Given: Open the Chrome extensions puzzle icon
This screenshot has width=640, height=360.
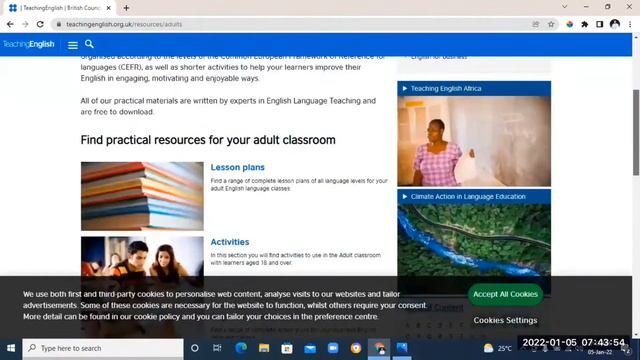Looking at the screenshot, I should pyautogui.click(x=584, y=24).
